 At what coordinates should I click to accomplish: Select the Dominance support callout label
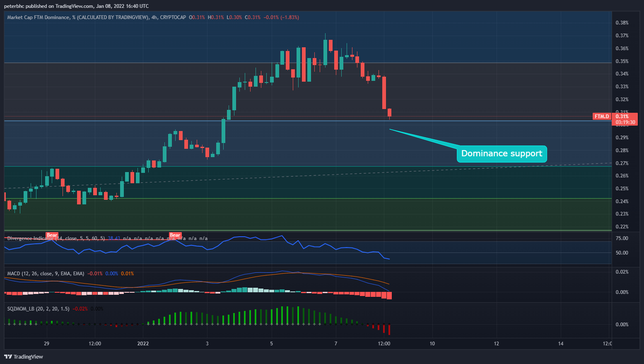pyautogui.click(x=502, y=154)
